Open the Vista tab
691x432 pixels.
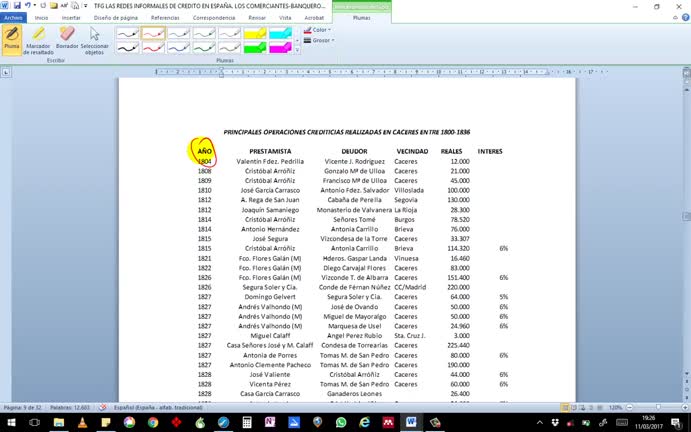click(285, 18)
